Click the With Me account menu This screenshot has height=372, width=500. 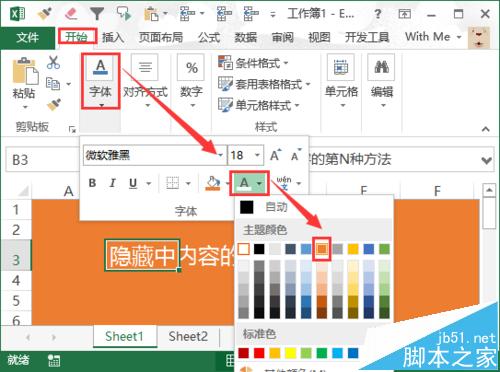[x=433, y=37]
